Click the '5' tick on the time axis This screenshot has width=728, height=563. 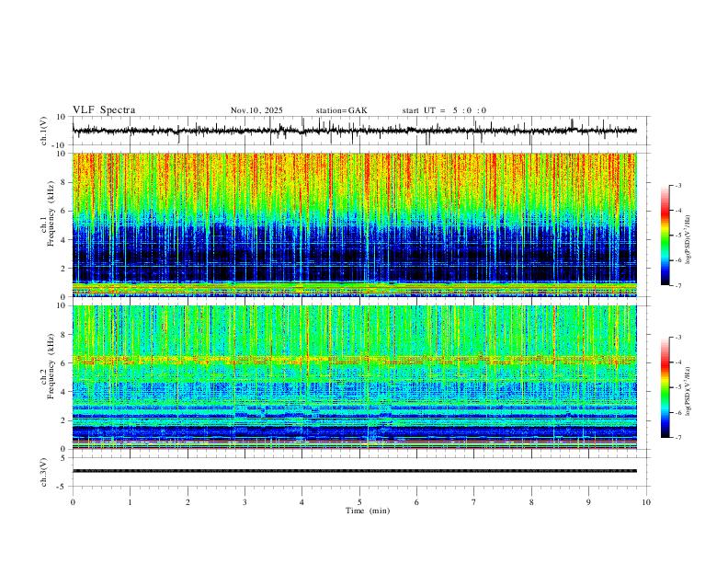point(359,502)
